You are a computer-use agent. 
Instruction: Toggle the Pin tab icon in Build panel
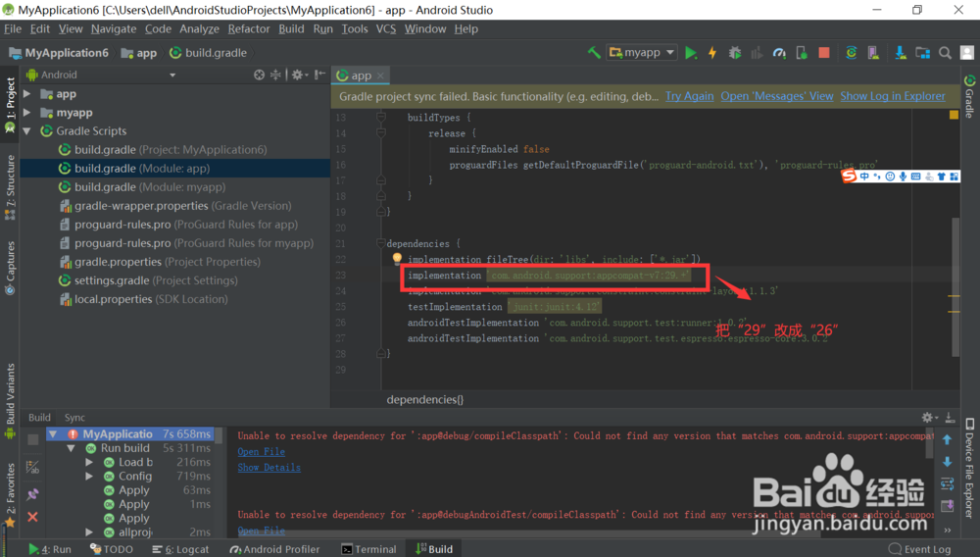(32, 494)
